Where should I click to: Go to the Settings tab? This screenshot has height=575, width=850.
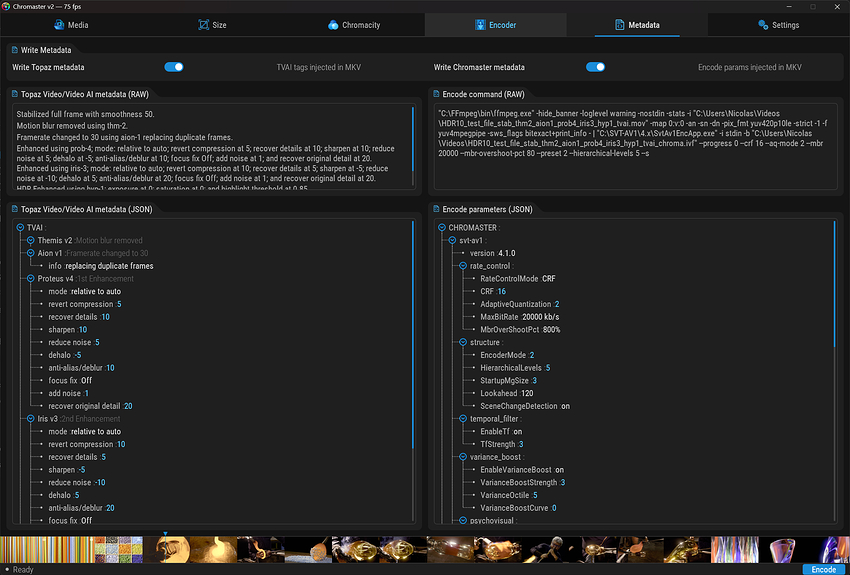[778, 25]
